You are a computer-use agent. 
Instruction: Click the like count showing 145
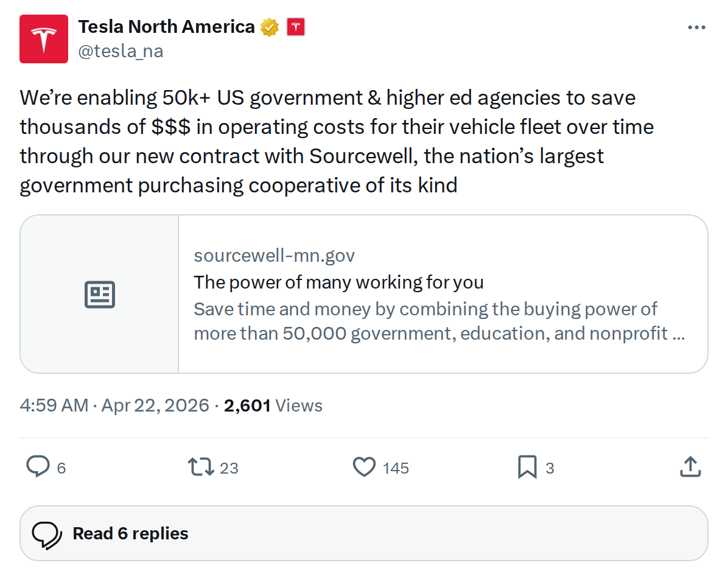click(x=394, y=468)
